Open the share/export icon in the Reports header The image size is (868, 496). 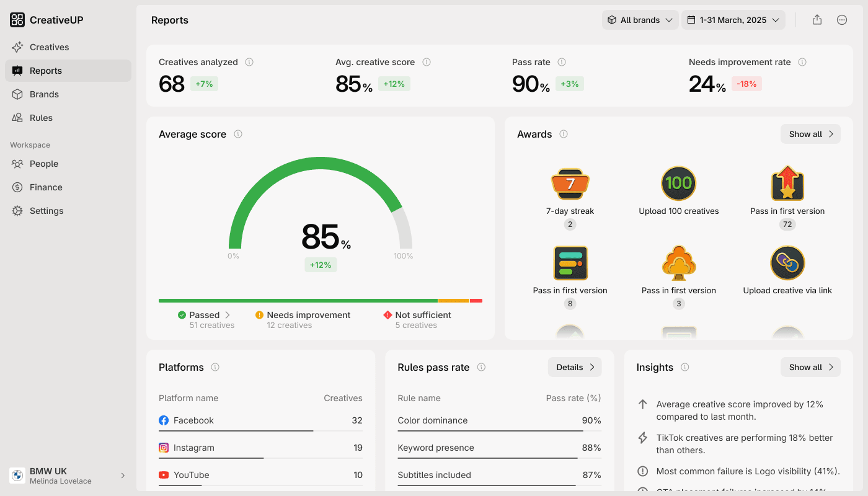817,19
